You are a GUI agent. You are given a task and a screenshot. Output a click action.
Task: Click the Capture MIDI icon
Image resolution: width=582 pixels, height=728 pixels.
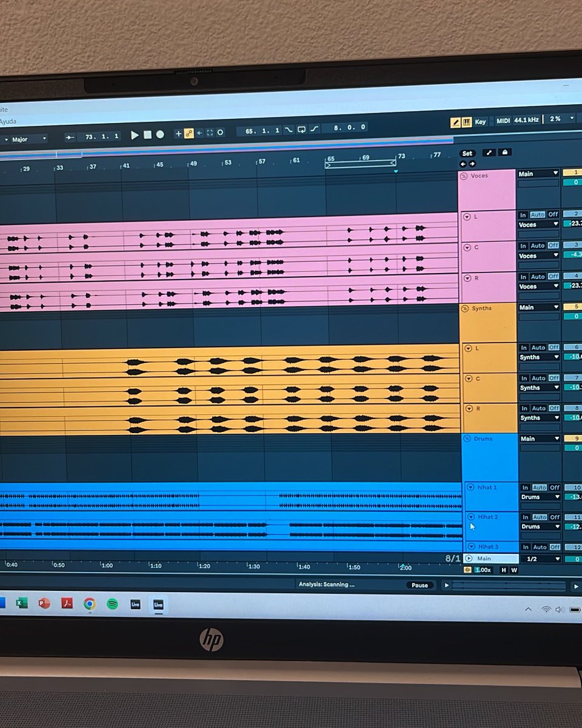[x=210, y=133]
